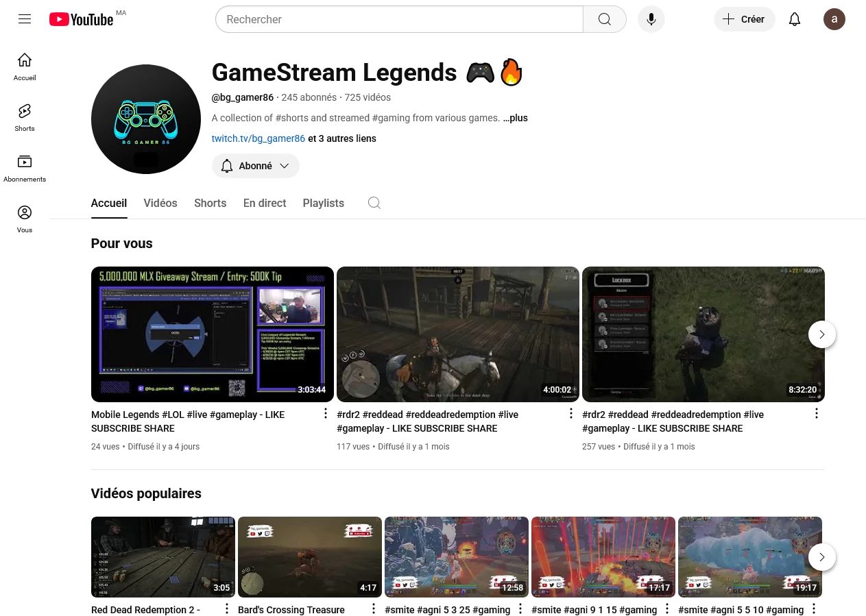Start voice search with microphone icon
The width and height of the screenshot is (866, 616).
[651, 19]
